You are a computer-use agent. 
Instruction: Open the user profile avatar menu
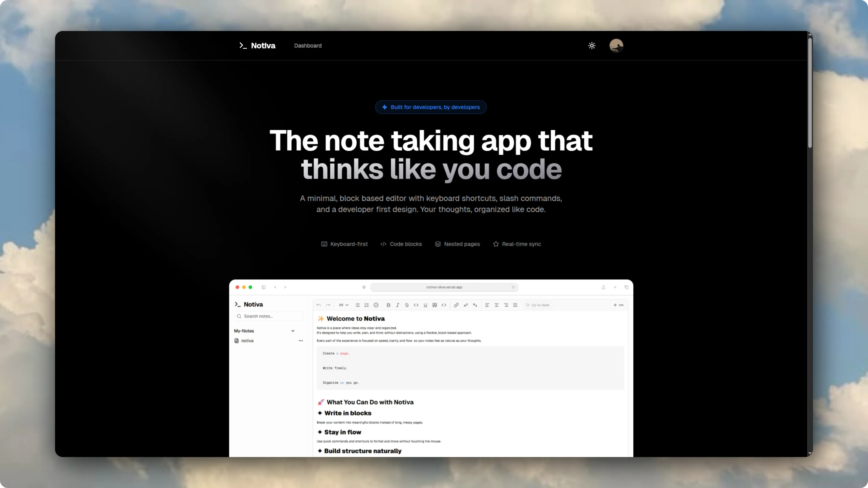pyautogui.click(x=616, y=46)
